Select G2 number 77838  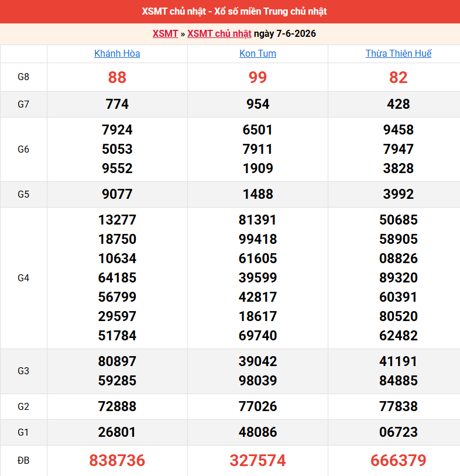(399, 406)
